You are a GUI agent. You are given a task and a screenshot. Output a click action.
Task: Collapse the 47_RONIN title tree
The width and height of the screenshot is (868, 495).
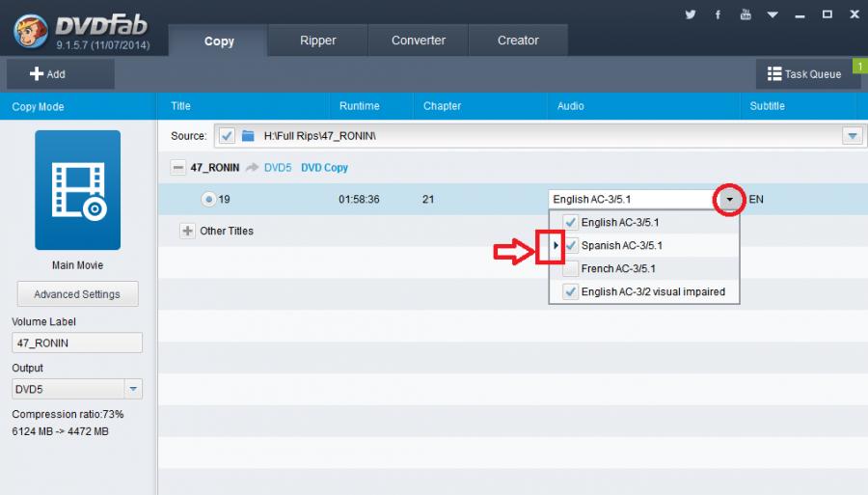[x=177, y=167]
